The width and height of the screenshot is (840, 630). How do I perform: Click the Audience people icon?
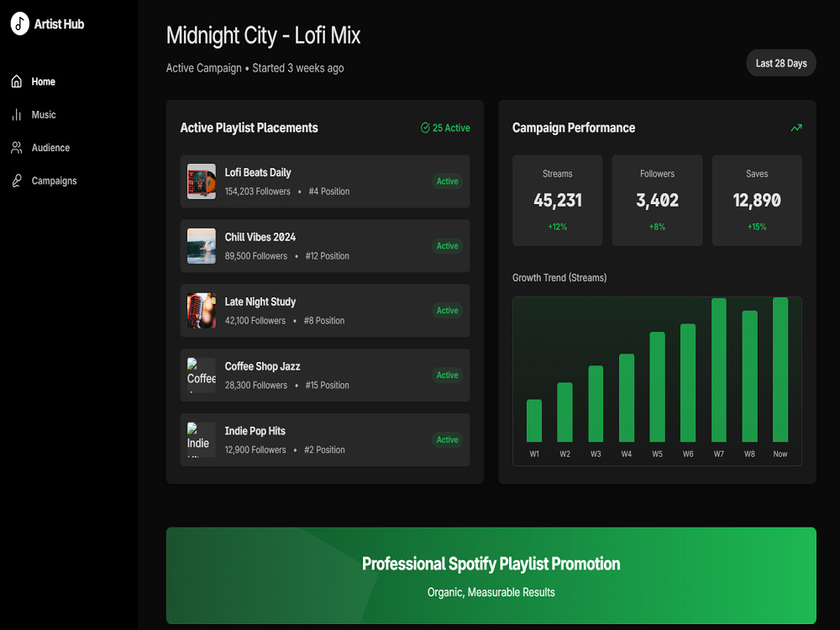(17, 148)
